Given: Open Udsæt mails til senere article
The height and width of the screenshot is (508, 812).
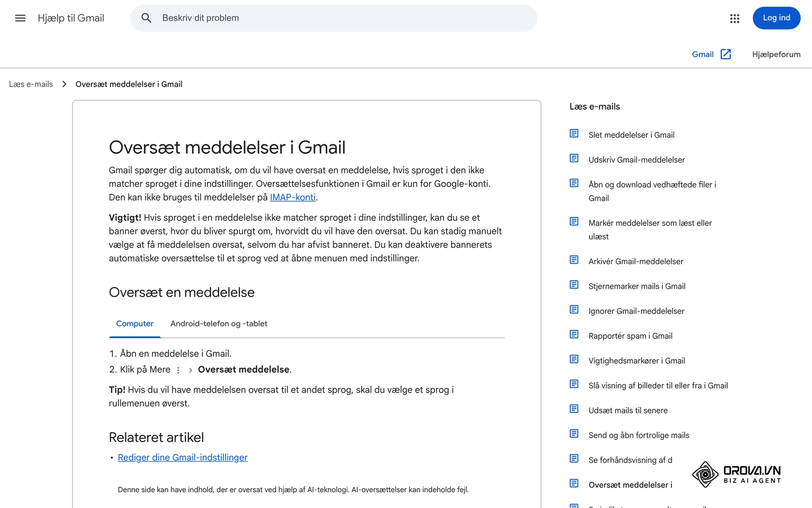Looking at the screenshot, I should [628, 411].
